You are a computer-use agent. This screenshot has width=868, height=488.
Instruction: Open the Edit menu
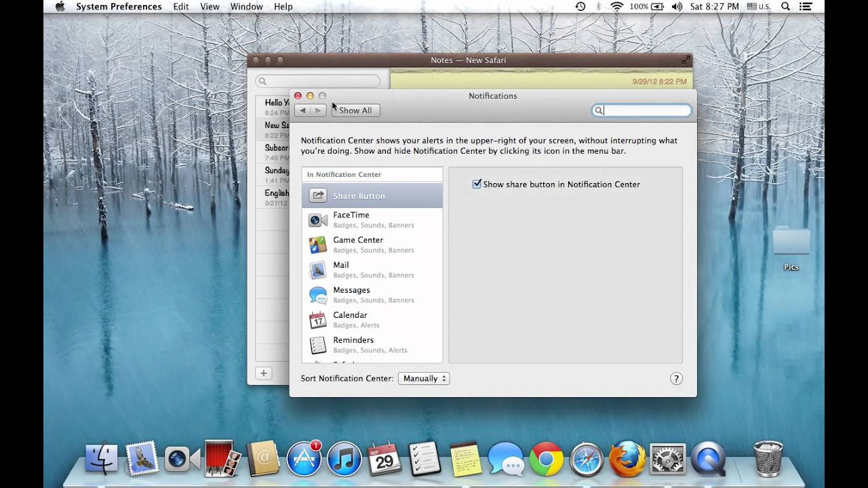181,7
